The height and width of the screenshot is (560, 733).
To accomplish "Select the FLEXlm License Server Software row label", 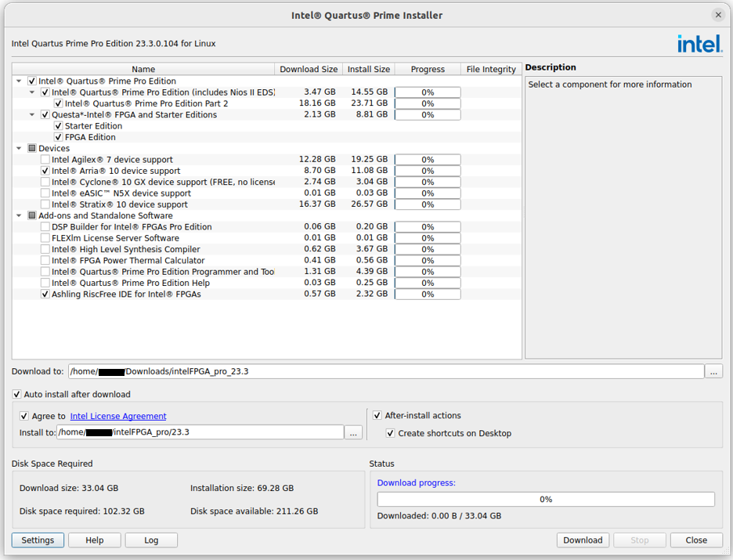I will click(x=115, y=238).
